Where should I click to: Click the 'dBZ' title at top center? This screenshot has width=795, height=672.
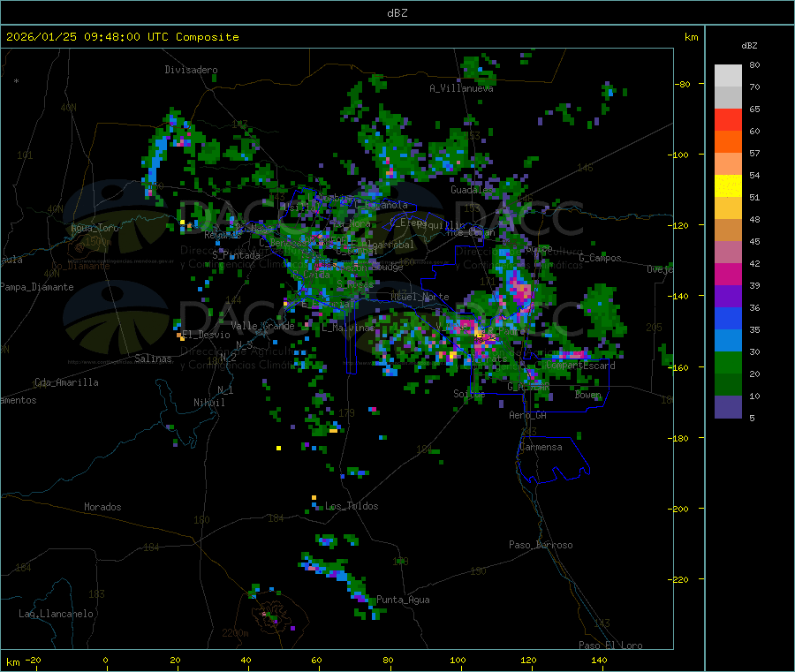coord(397,13)
